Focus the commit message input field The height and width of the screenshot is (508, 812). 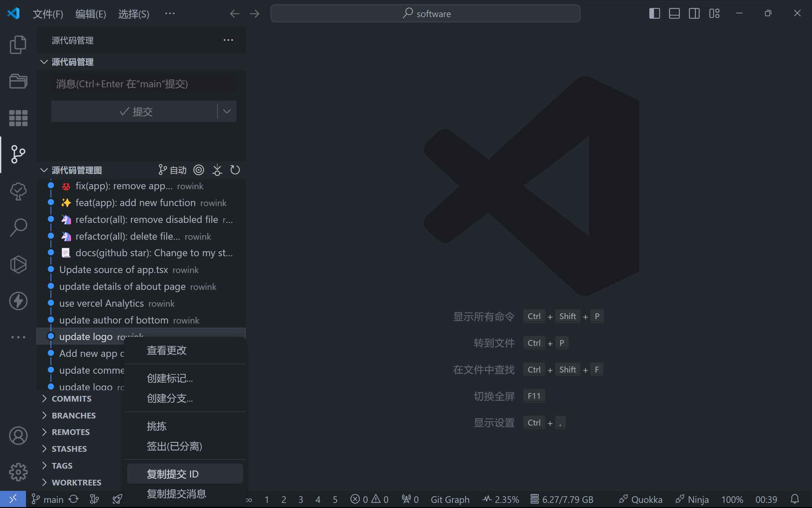(x=144, y=84)
